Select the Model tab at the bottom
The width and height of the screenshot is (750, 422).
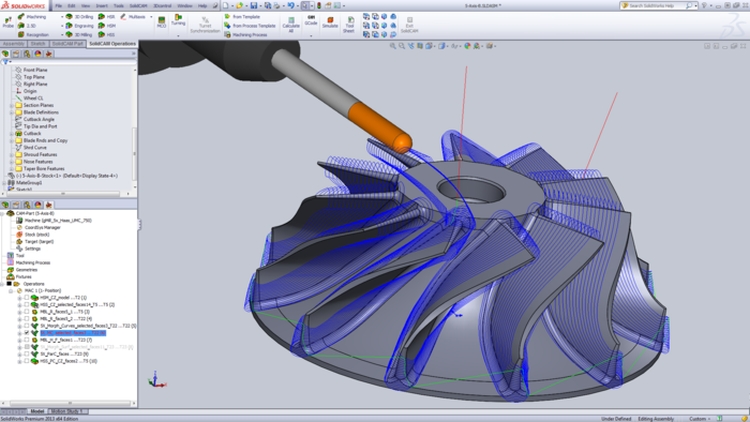(37, 411)
